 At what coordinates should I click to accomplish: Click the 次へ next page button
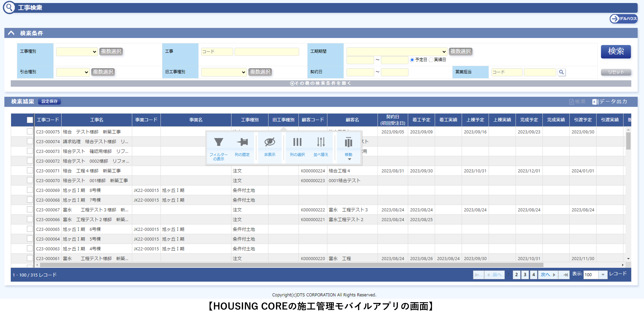[548, 275]
